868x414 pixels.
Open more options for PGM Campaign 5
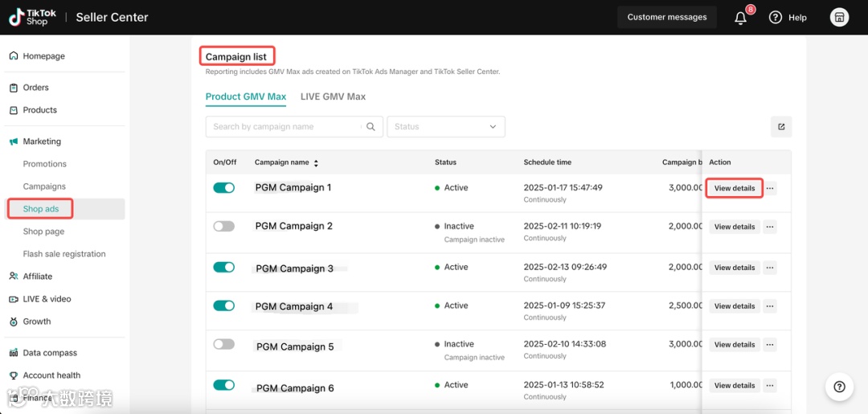770,345
